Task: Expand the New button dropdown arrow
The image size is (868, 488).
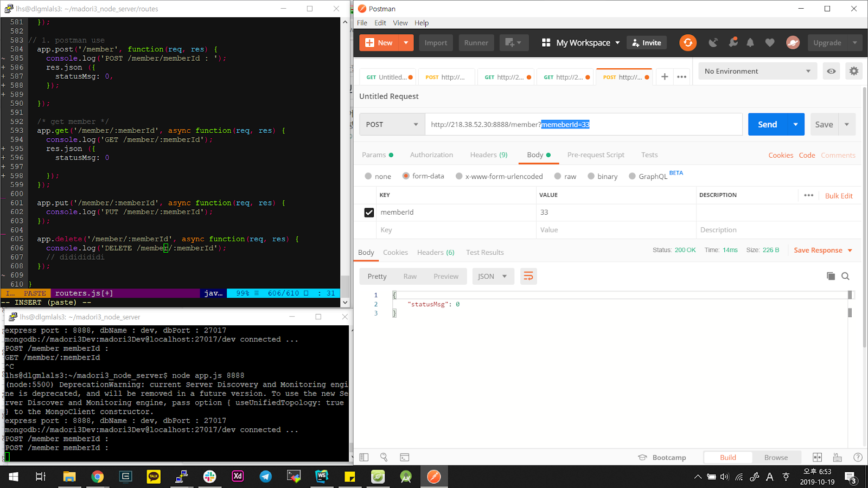Action: click(x=406, y=43)
